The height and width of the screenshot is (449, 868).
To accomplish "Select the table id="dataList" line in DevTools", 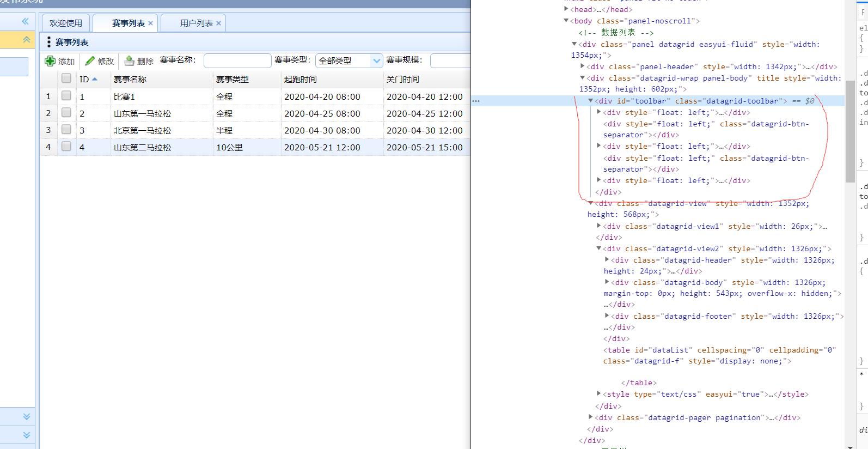I will pos(720,355).
